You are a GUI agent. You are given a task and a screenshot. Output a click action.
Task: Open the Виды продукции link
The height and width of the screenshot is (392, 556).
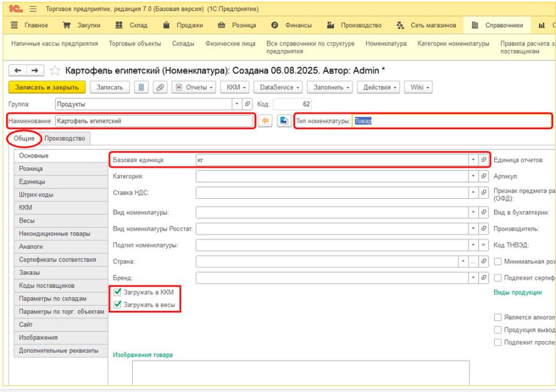click(x=518, y=293)
